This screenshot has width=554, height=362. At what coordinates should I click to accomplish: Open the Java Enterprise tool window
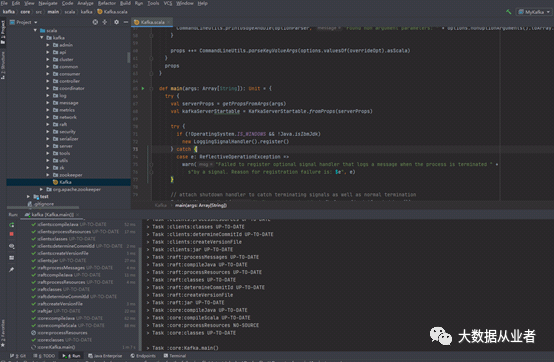(105, 356)
